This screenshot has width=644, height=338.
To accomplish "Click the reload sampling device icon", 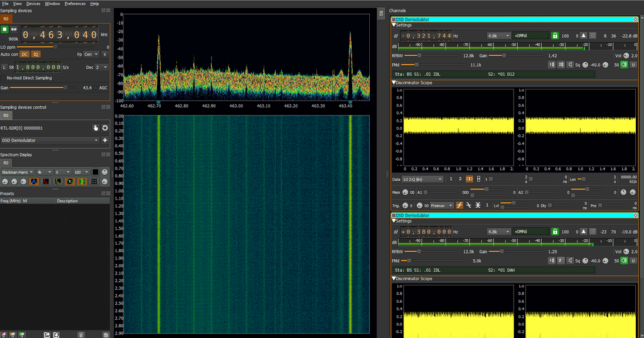I will tap(105, 128).
